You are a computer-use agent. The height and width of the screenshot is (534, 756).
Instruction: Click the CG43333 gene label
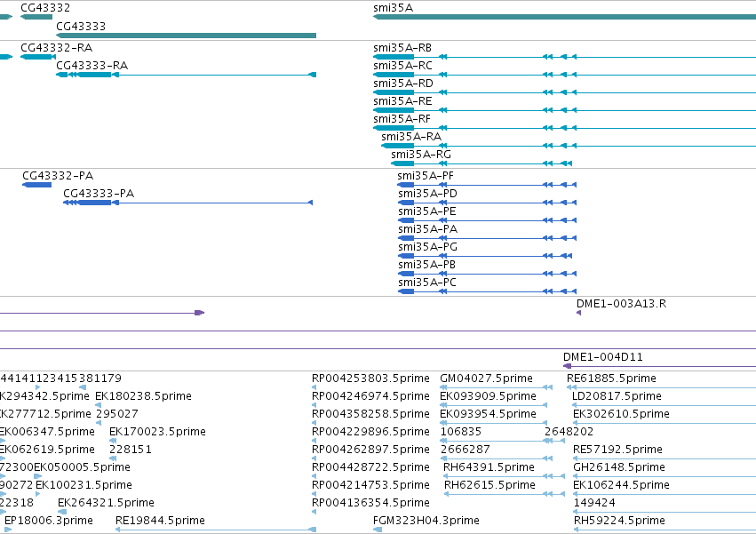click(81, 26)
